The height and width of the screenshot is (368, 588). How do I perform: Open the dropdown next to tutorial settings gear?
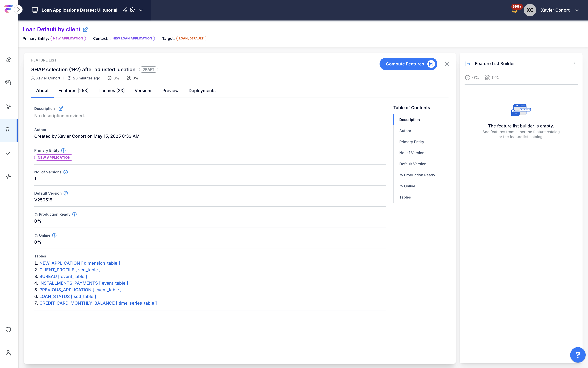(x=141, y=10)
